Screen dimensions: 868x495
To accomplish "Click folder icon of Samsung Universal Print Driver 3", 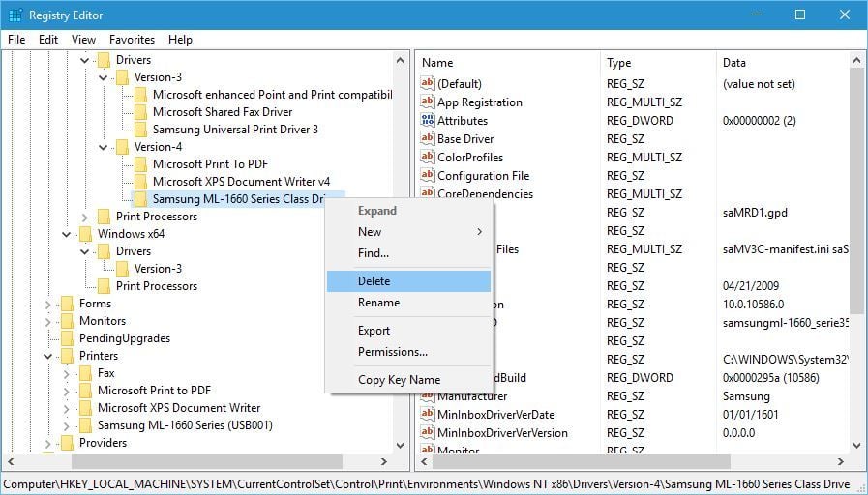I will point(140,129).
